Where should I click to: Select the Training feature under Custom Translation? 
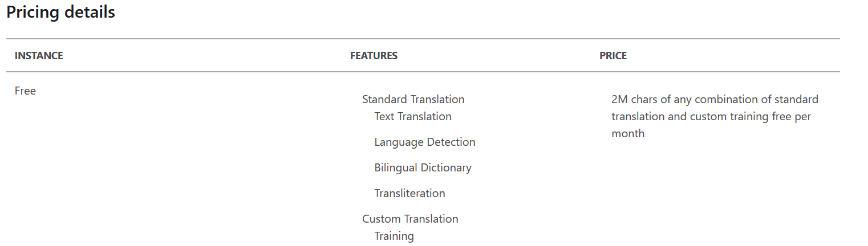point(394,236)
